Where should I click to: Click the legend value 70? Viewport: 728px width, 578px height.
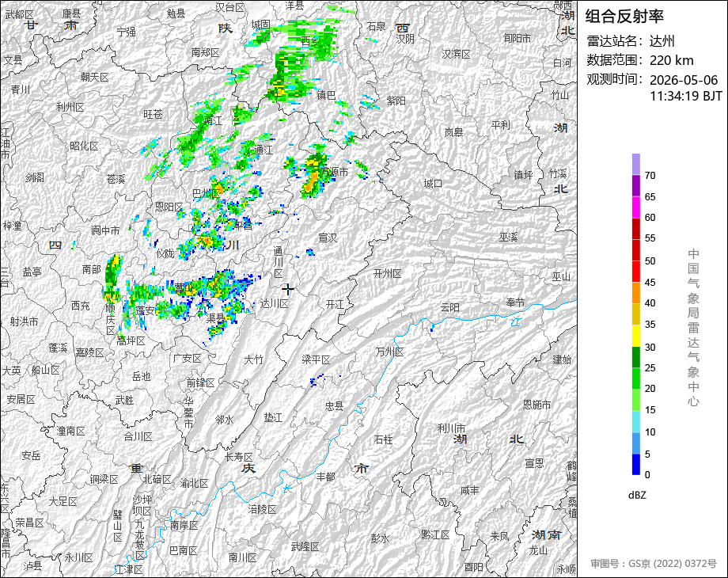650,176
